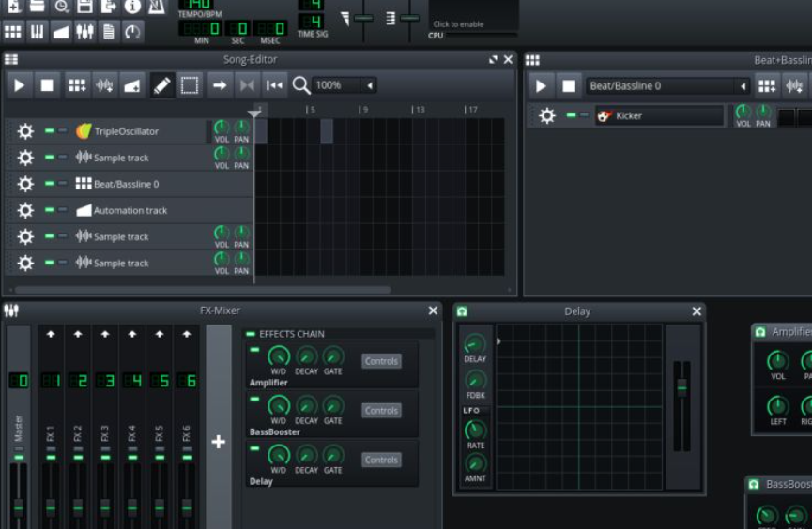The image size is (812, 529).
Task: Click the project info icon in top toolbar
Action: pyautogui.click(x=132, y=7)
